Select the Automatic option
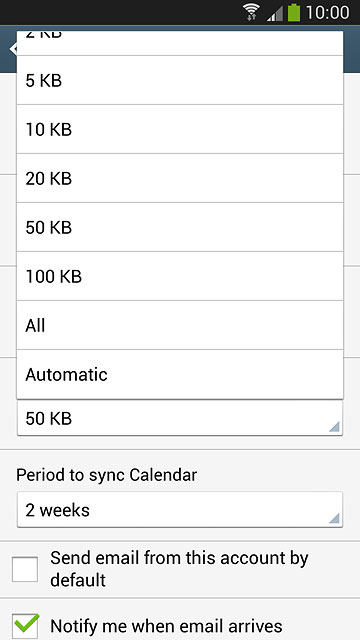This screenshot has width=360, height=640. point(180,374)
